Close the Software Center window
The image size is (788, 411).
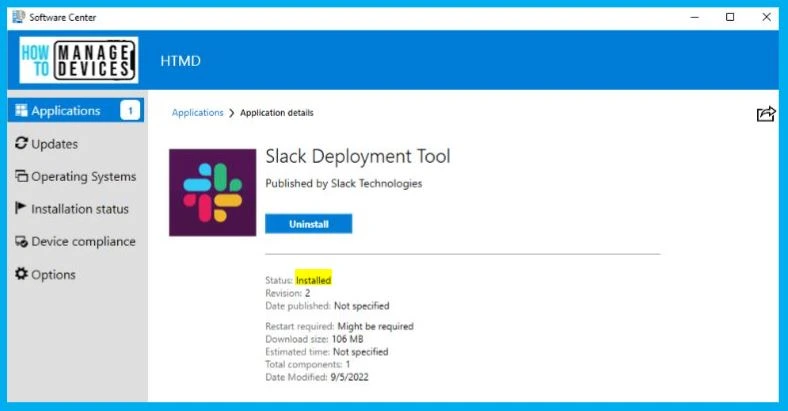(766, 17)
